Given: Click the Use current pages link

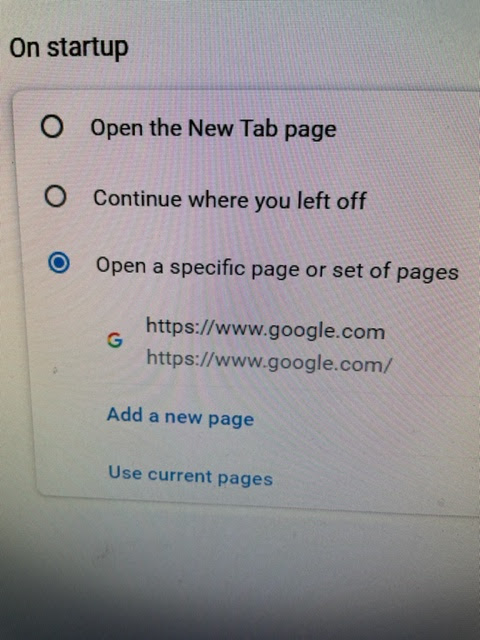Looking at the screenshot, I should pyautogui.click(x=190, y=476).
